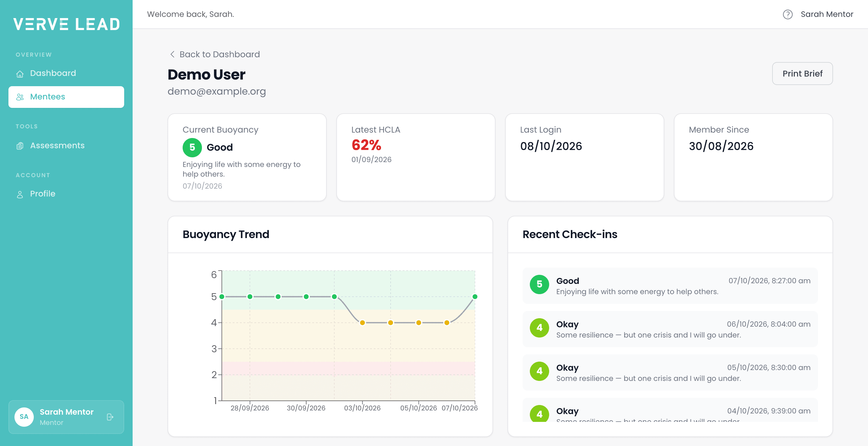Click the yellow chart point at 05/10/2026
868x446 pixels.
point(419,323)
